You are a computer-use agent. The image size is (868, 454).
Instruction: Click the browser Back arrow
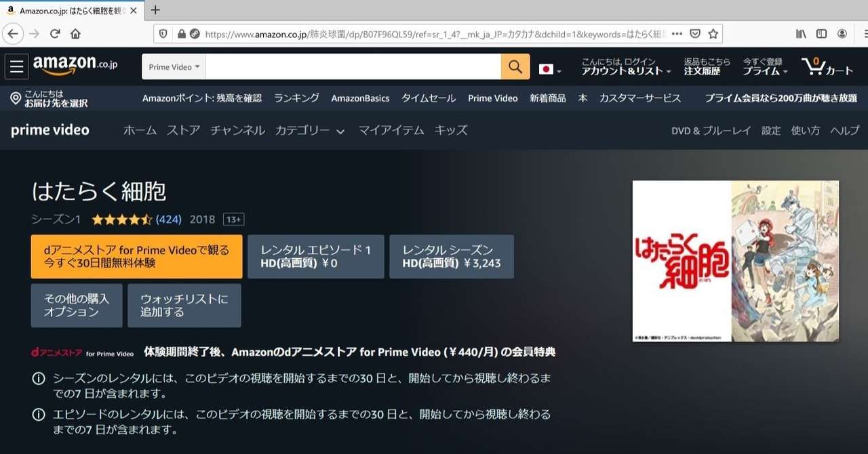[13, 33]
